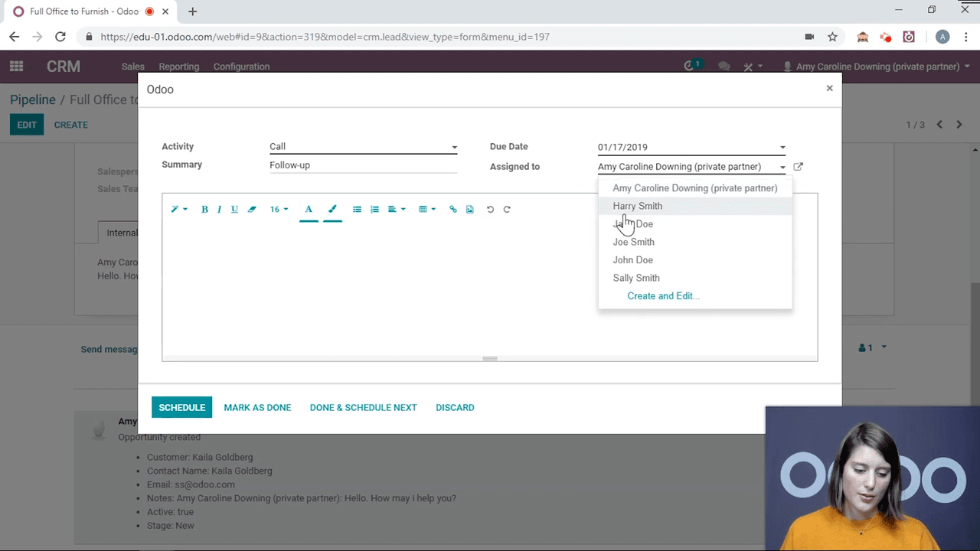Open the font size 16 dropdown
Image resolution: width=980 pixels, height=551 pixels.
tap(279, 210)
